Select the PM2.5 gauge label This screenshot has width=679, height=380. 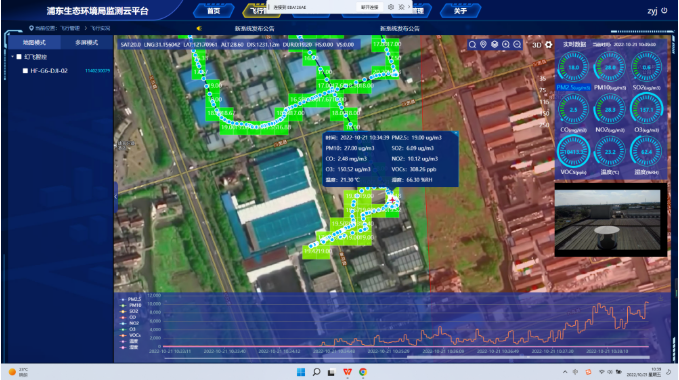click(x=573, y=87)
